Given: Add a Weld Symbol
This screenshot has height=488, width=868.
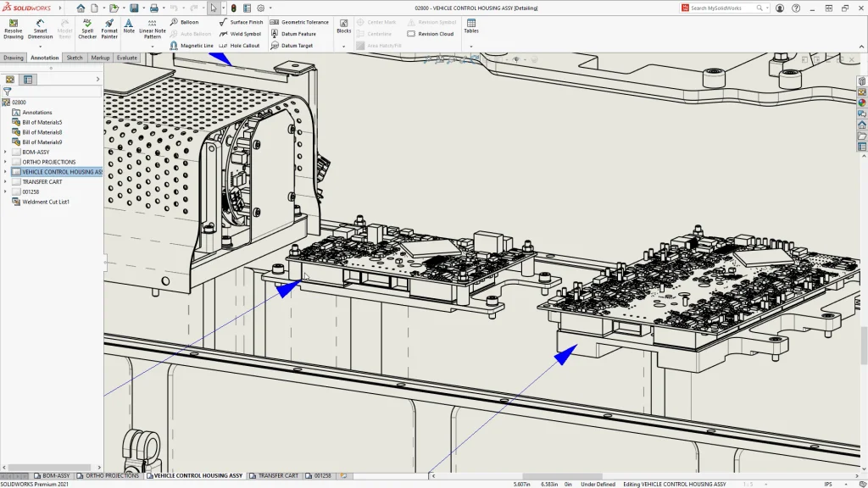Looking at the screenshot, I should [x=243, y=34].
